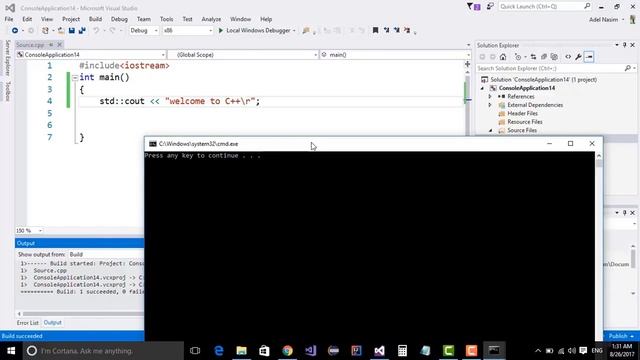This screenshot has height=360, width=640.
Task: Click the Windows Start button
Action: pyautogui.click(x=11, y=351)
